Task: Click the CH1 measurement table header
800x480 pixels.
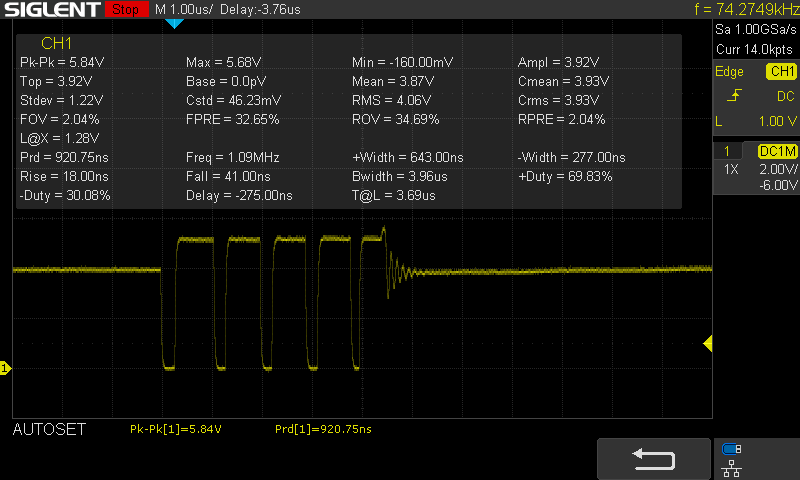Action: 56,43
